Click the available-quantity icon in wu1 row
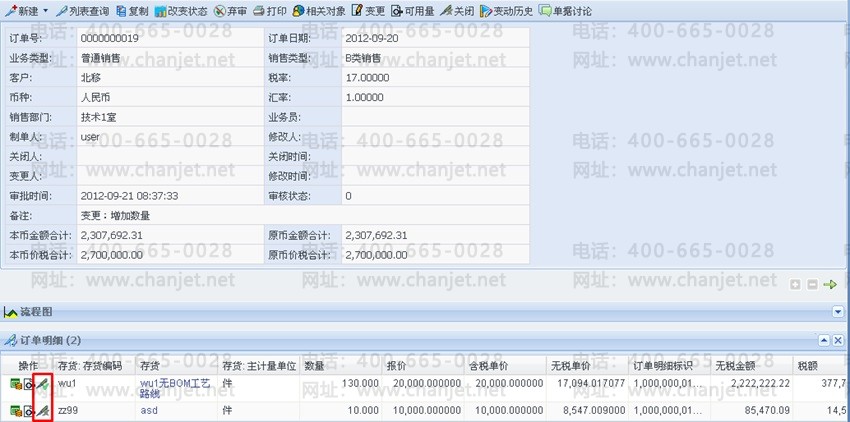Image resolution: width=850 pixels, height=422 pixels. [x=29, y=384]
